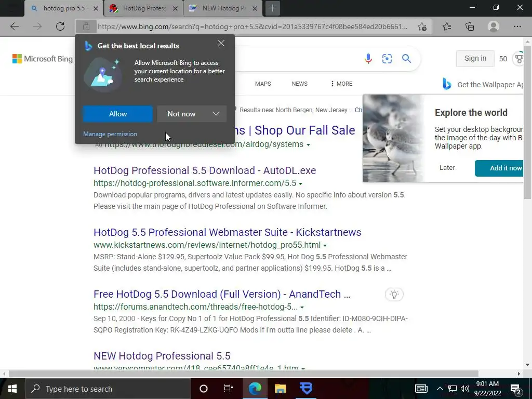
Task: Click the Microsoft Edge taskbar icon
Action: click(x=255, y=389)
